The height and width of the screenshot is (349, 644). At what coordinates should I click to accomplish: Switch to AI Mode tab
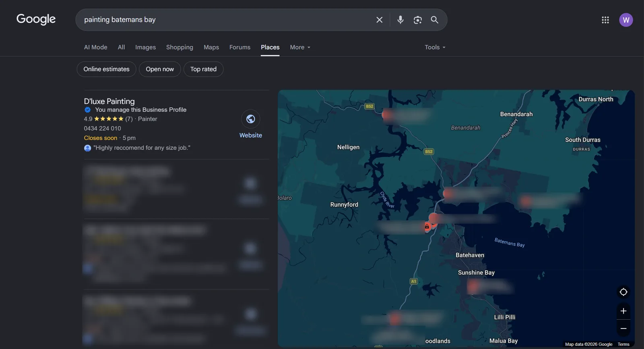click(x=96, y=47)
